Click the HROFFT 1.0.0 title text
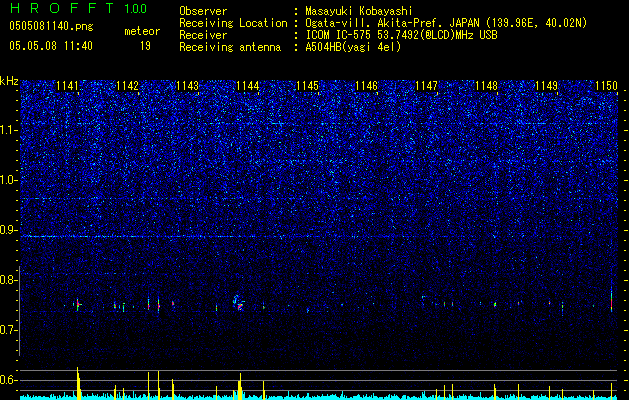 pyautogui.click(x=78, y=8)
